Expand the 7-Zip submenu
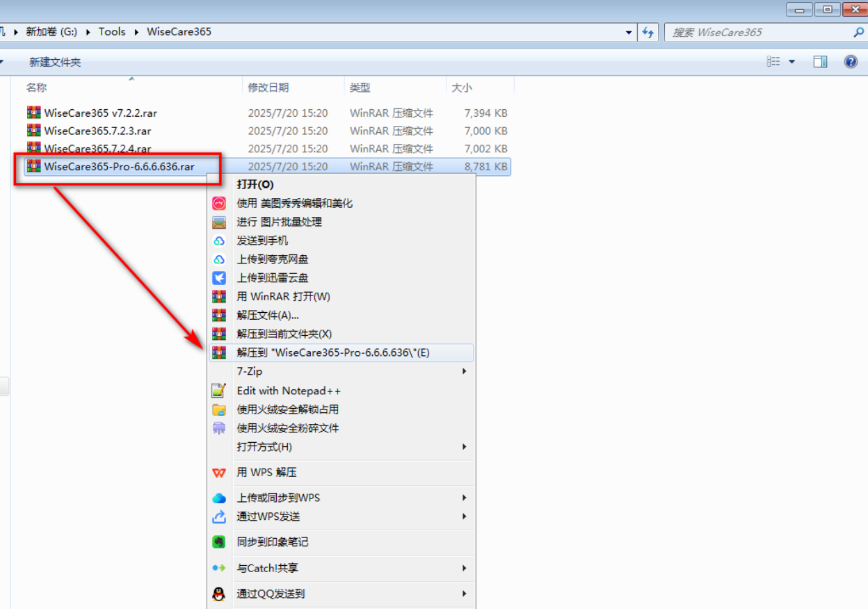Screen dimensions: 868x609 click(465, 372)
